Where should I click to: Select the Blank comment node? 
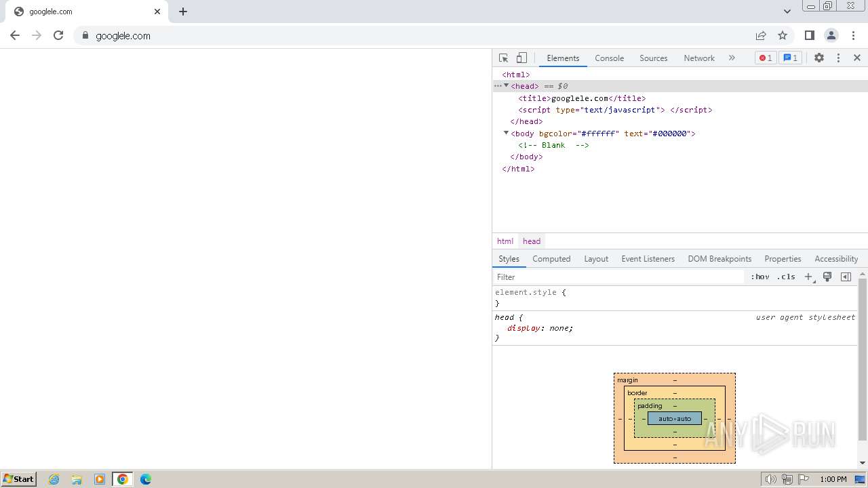553,145
